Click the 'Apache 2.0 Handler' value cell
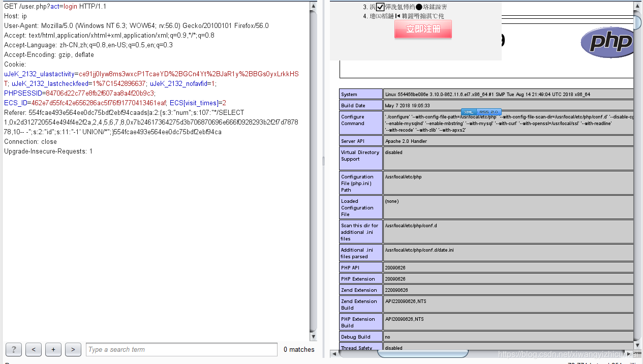 tap(508, 141)
